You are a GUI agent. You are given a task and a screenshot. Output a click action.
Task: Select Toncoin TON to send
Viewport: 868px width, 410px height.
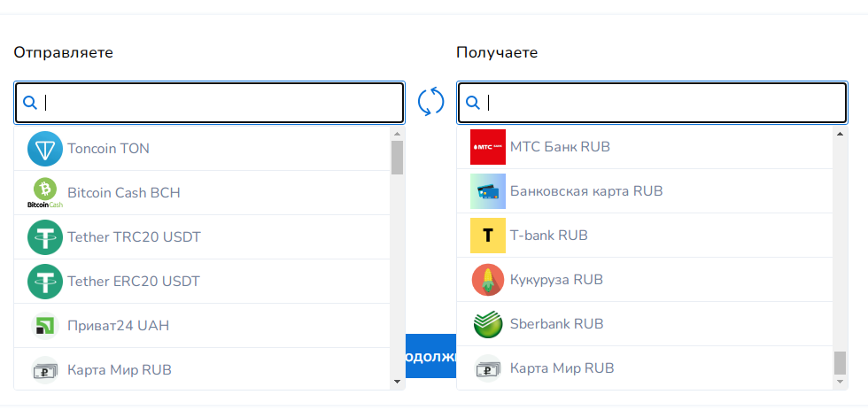202,148
